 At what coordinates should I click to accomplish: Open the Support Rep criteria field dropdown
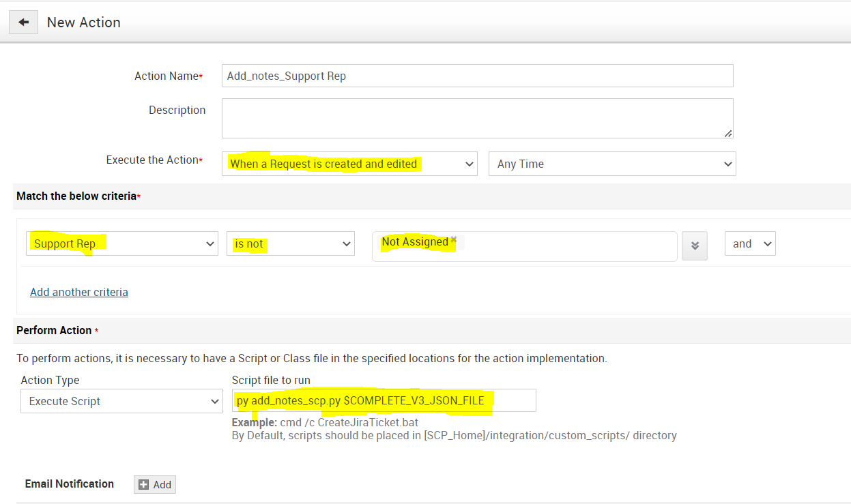tap(121, 243)
